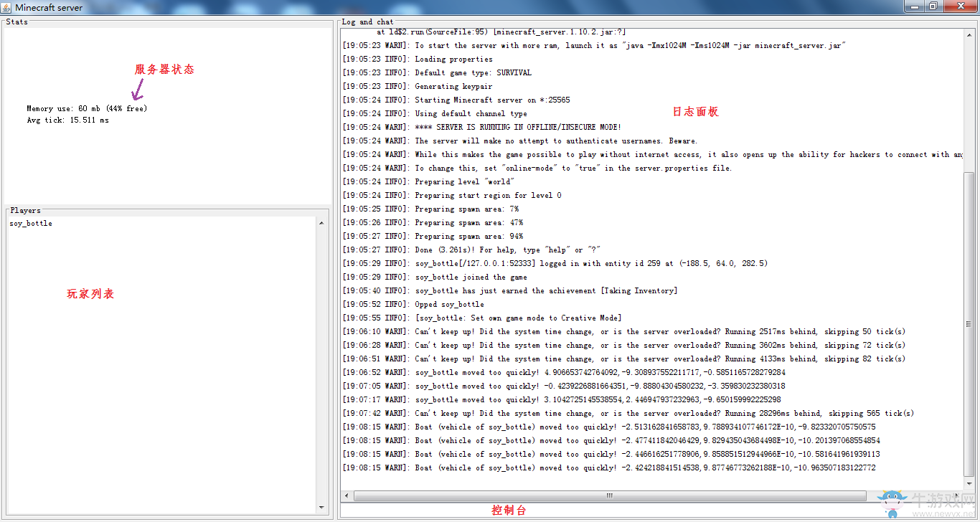Click the Players list scrollbar down arrow
The height and width of the screenshot is (522, 980).
pos(321,507)
